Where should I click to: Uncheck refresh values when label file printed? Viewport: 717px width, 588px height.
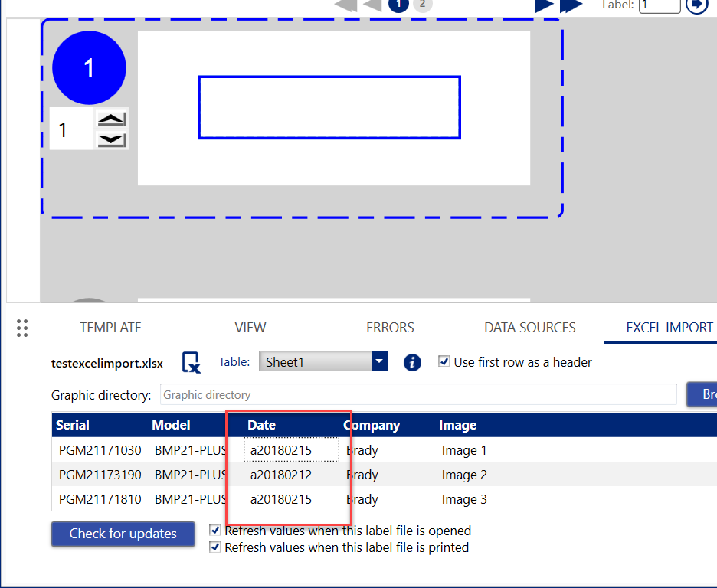[x=215, y=547]
